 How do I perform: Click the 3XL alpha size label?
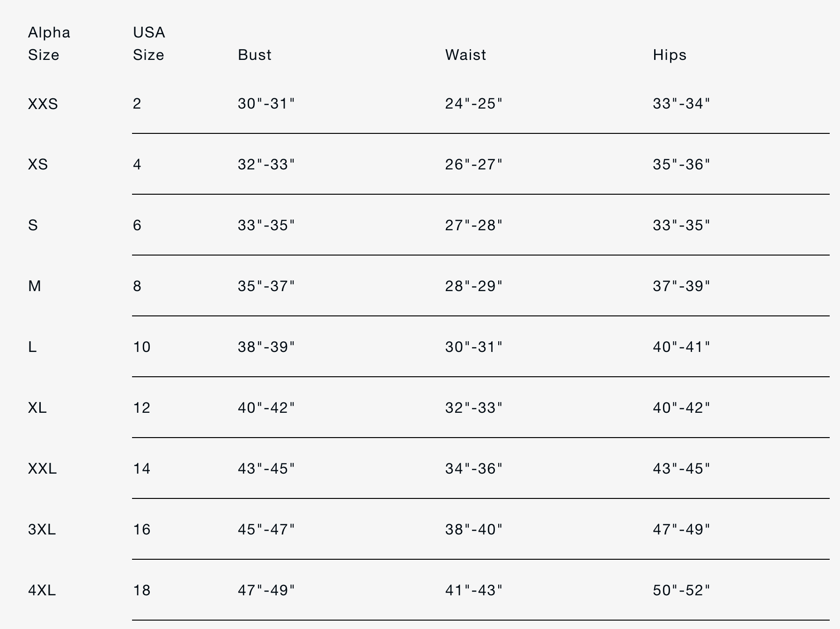[42, 529]
